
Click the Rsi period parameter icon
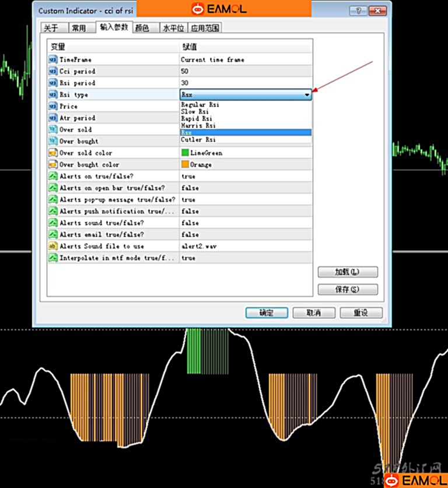pyautogui.click(x=52, y=83)
